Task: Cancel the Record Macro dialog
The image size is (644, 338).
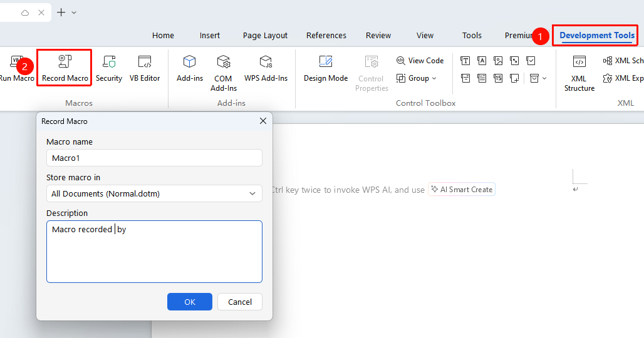Action: click(240, 302)
